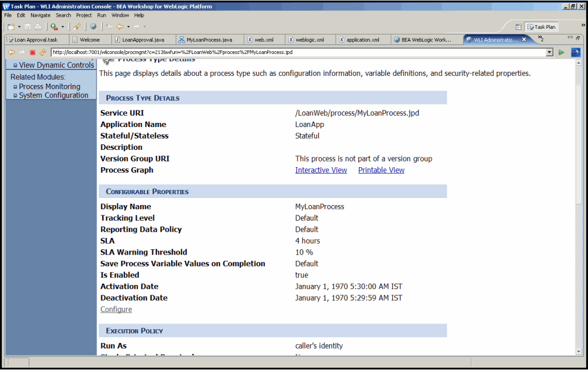Image resolution: width=588 pixels, height=370 pixels.
Task: Click the Configure link under properties
Action: pos(116,310)
